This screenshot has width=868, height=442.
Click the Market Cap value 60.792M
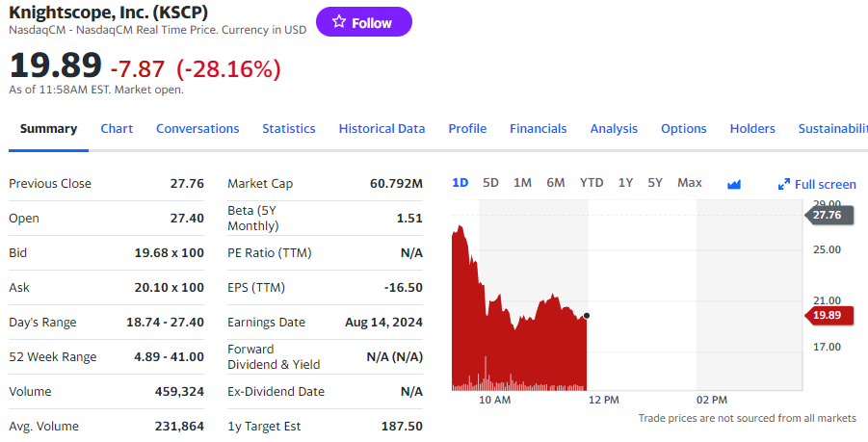point(396,184)
